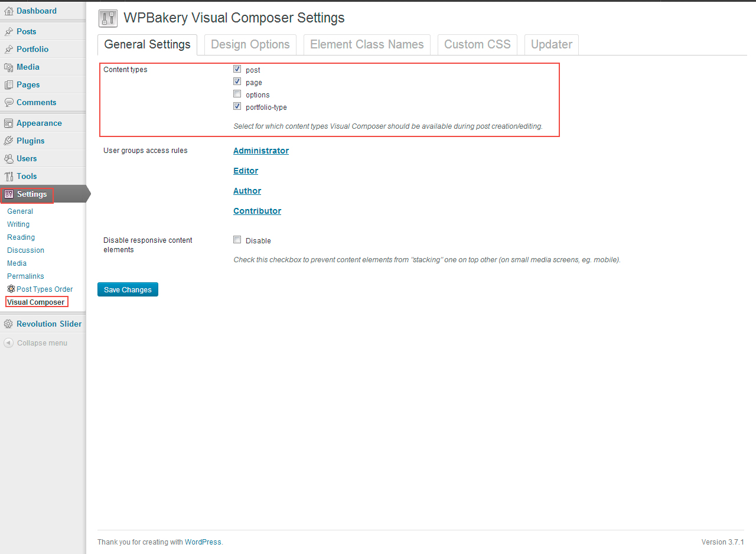Click the Media library icon
This screenshot has height=554, width=756.
pyautogui.click(x=8, y=67)
